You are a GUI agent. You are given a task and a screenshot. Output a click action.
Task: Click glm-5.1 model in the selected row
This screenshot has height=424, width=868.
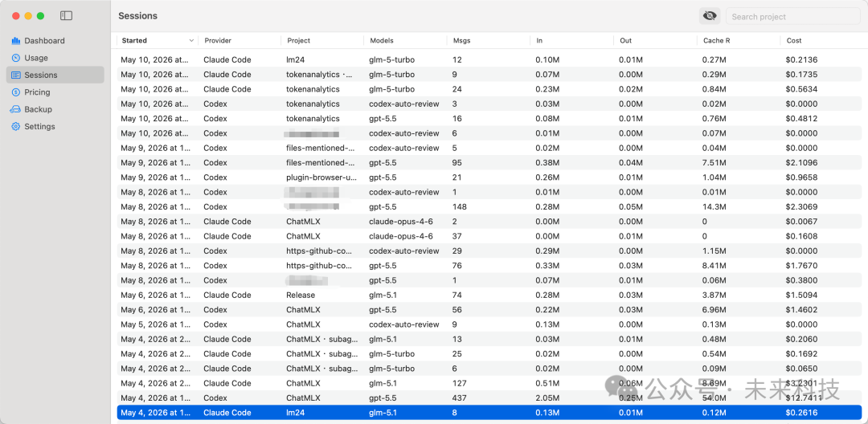pyautogui.click(x=383, y=413)
